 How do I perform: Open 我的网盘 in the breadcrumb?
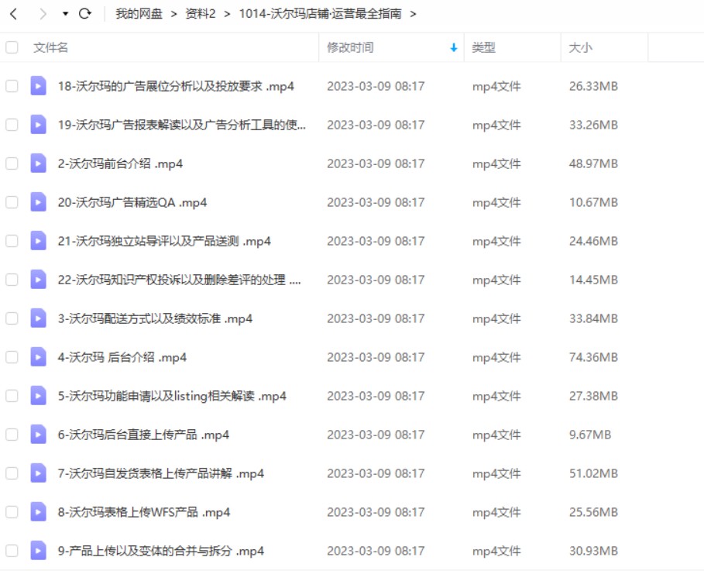tap(139, 14)
